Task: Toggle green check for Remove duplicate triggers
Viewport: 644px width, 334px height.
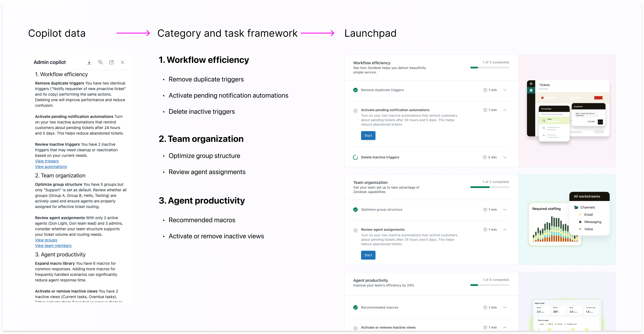Action: 355,90
